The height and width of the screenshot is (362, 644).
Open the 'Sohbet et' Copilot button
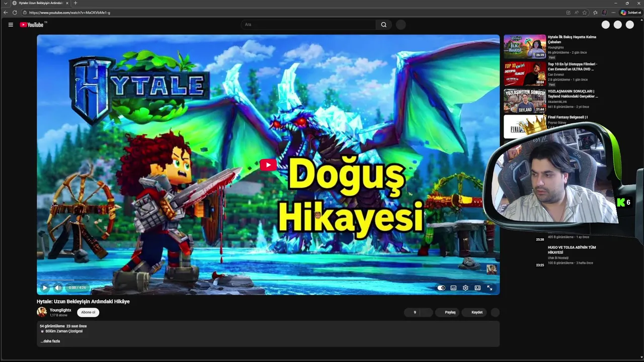coord(631,13)
